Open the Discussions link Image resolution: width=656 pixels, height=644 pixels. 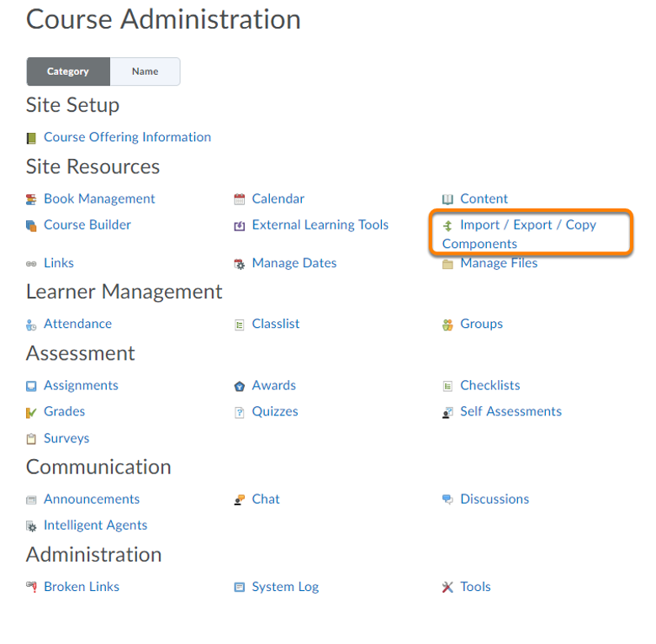click(495, 499)
